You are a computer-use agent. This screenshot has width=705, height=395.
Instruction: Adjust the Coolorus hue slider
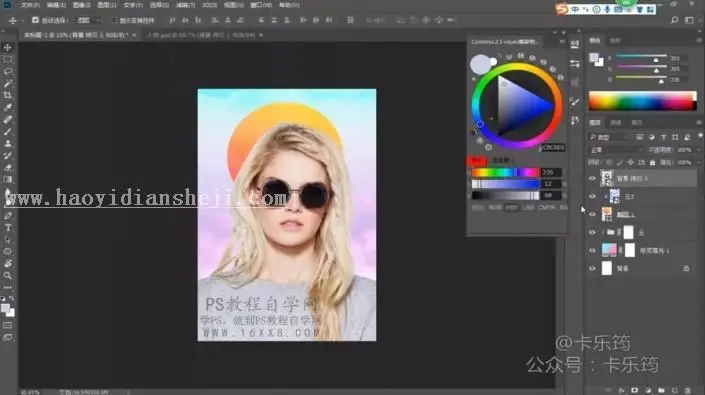[505, 172]
